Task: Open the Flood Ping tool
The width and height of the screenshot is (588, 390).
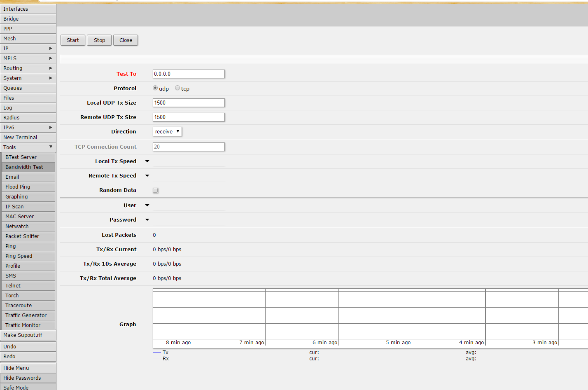Action: [x=28, y=187]
